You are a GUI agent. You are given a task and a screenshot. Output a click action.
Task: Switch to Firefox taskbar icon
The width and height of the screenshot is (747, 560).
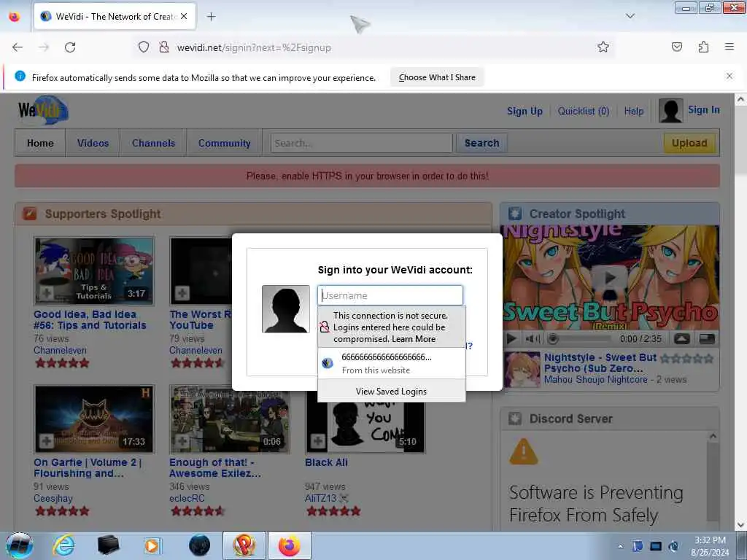290,545
